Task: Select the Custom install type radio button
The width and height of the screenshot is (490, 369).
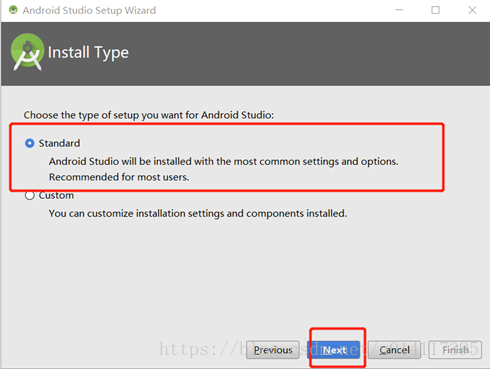Action: pos(30,195)
